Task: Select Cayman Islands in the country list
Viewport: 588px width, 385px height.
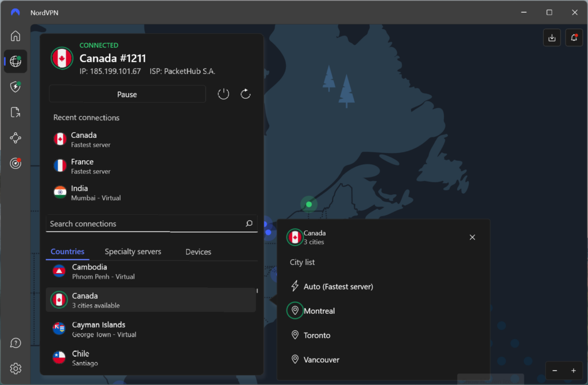Action: pos(151,329)
